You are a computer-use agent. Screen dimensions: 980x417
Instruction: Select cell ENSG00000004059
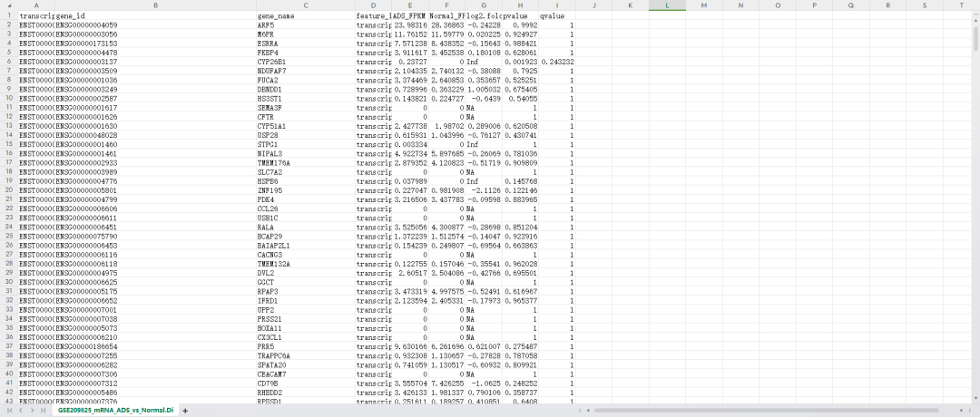point(155,25)
